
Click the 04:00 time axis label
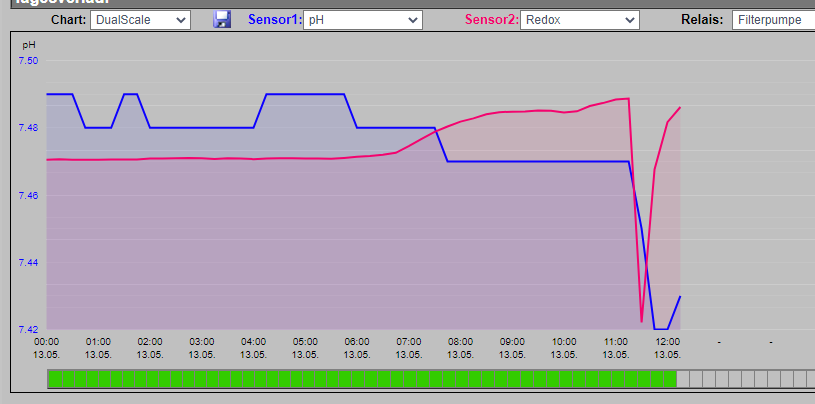(254, 342)
